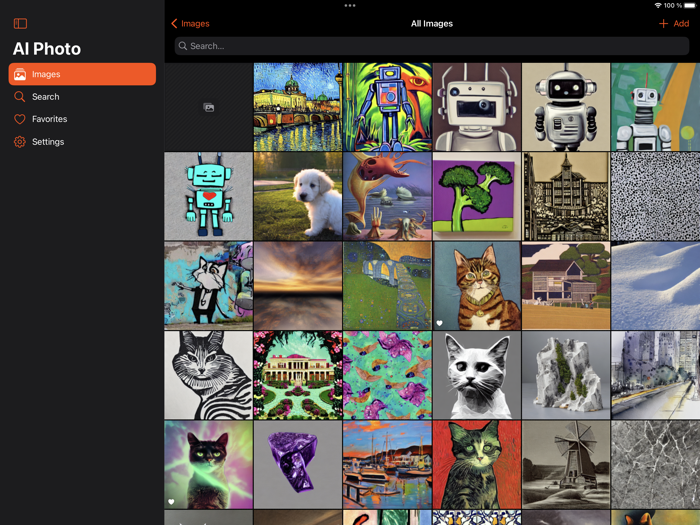The image size is (700, 525).
Task: Open the surreal Dali-style painting
Action: [x=388, y=196]
